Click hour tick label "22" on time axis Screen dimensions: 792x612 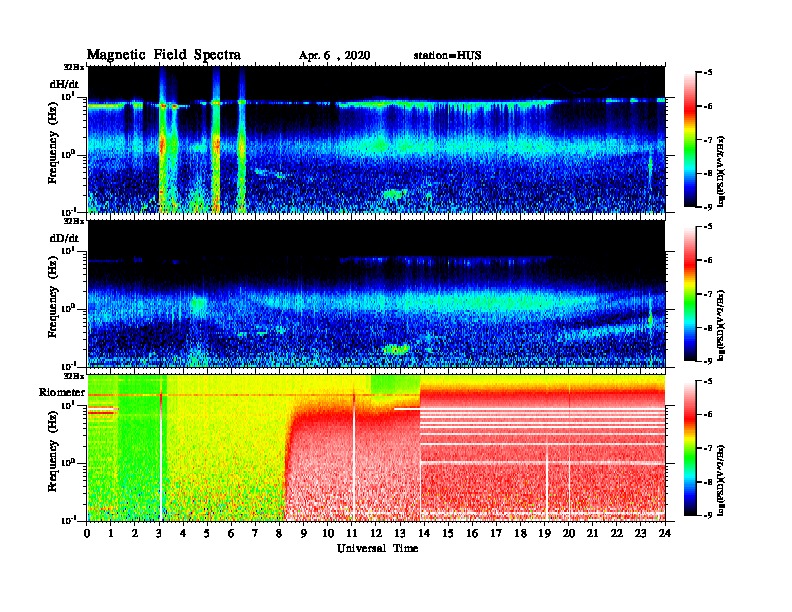click(617, 533)
